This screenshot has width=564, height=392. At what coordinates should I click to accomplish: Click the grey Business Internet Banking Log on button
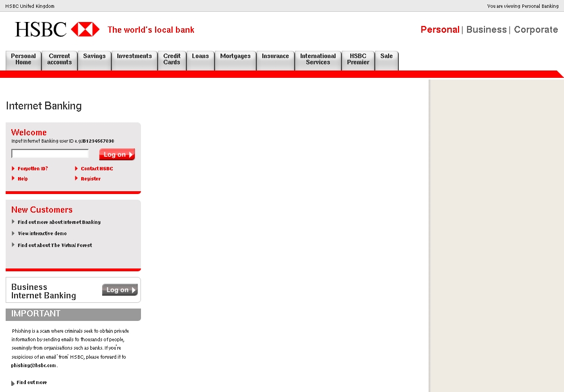pos(120,289)
